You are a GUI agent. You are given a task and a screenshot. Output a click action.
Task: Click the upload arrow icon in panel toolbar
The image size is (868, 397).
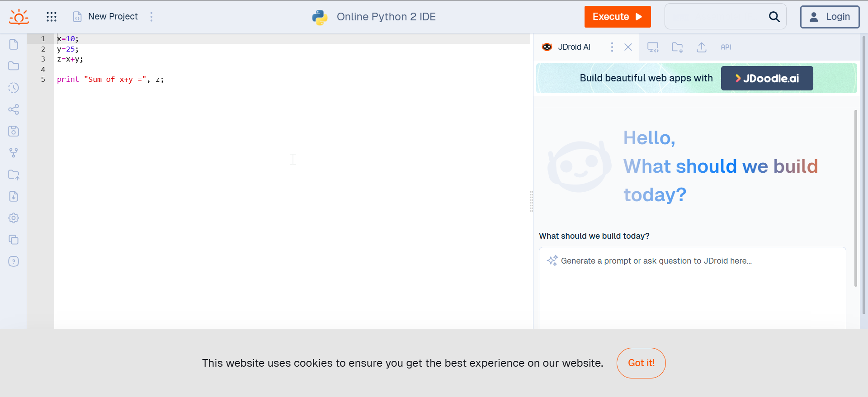702,47
